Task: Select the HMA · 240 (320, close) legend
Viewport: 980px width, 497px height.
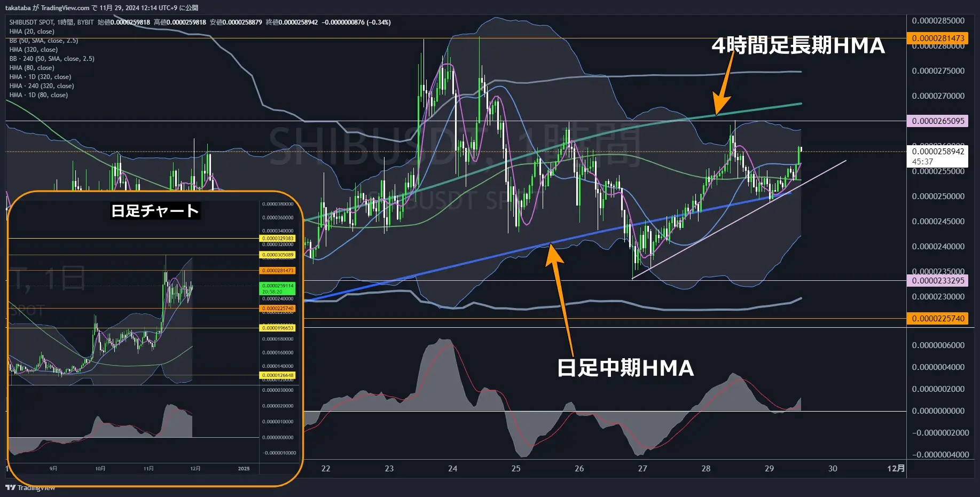Action: click(42, 86)
